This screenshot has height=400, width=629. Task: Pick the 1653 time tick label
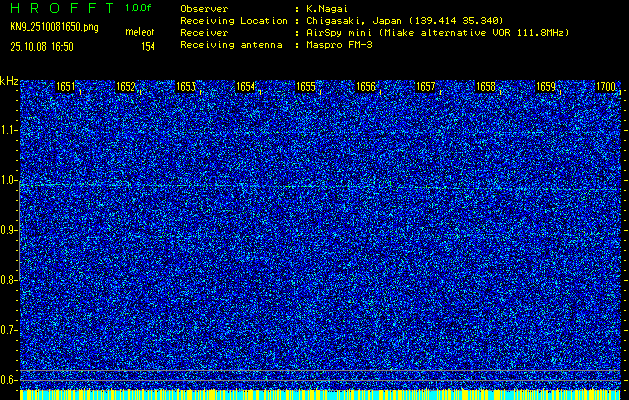pyautogui.click(x=186, y=88)
